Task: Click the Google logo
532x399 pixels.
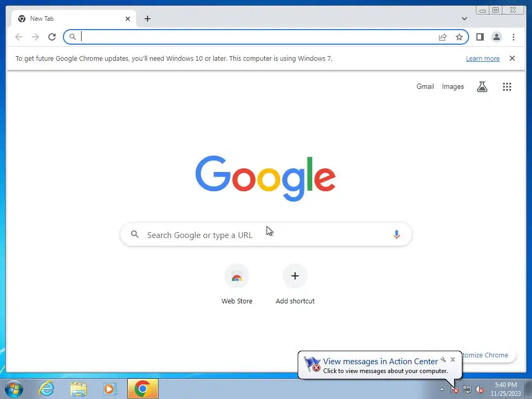Action: (x=265, y=178)
